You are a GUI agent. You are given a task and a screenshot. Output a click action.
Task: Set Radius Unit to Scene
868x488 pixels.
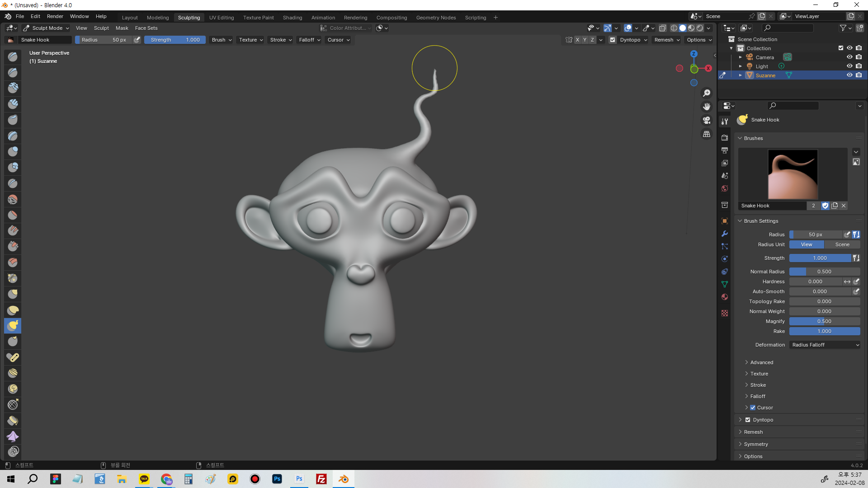(x=842, y=244)
